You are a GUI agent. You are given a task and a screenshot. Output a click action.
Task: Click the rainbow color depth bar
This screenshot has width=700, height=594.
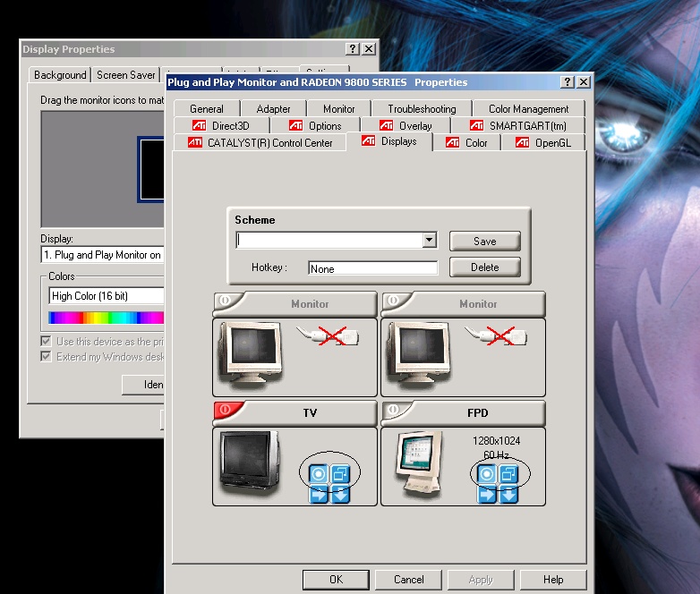pos(107,318)
